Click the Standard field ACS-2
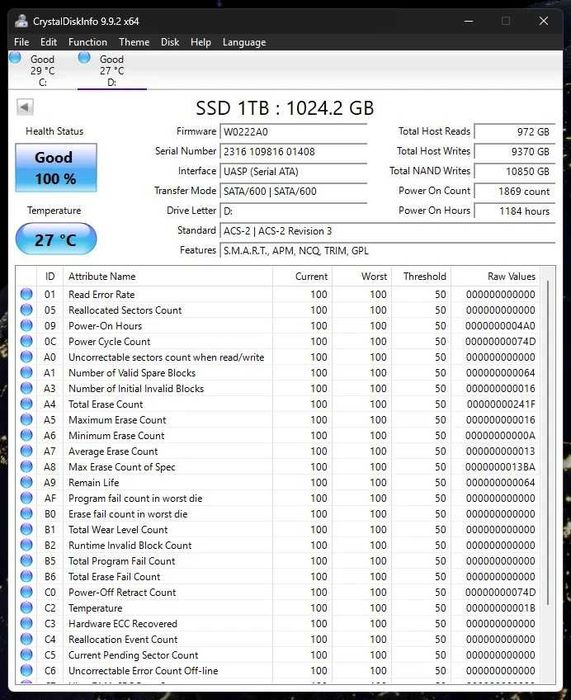 click(x=388, y=231)
